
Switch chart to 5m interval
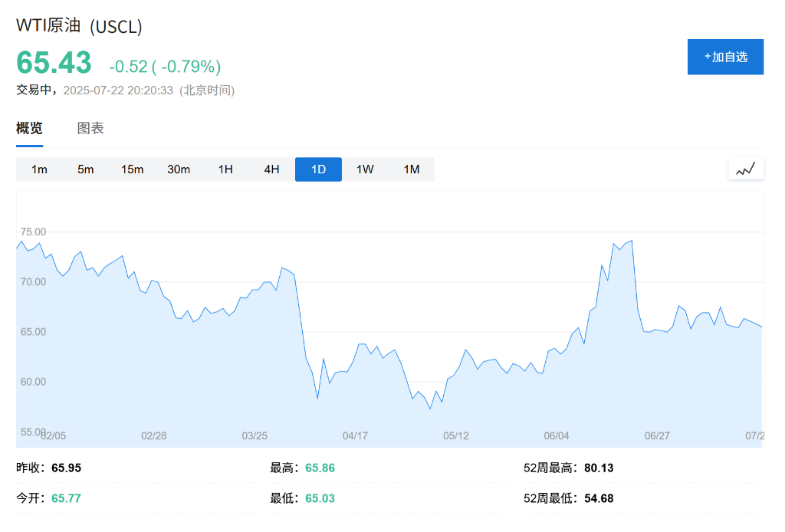(86, 169)
